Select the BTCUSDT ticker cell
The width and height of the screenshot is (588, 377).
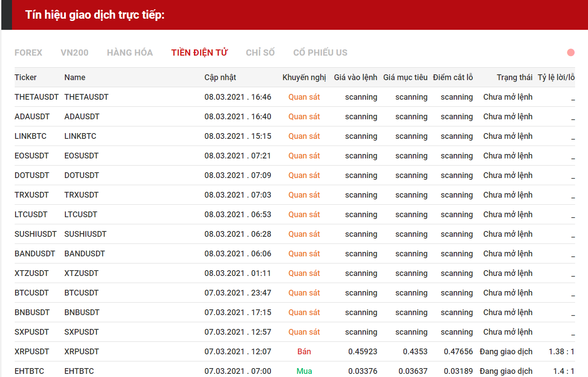point(32,293)
